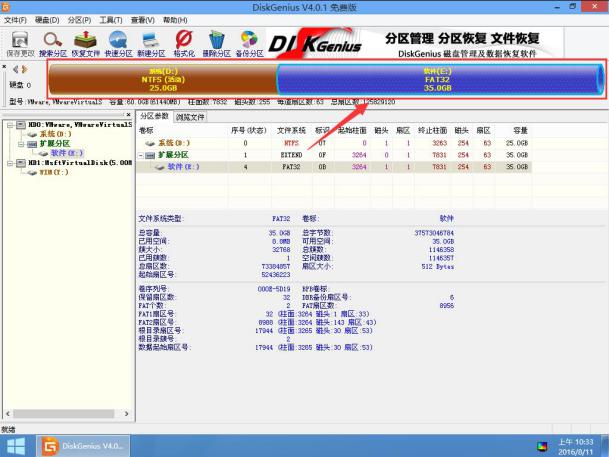Open the 恢复文件 file recovery tool

coord(85,44)
